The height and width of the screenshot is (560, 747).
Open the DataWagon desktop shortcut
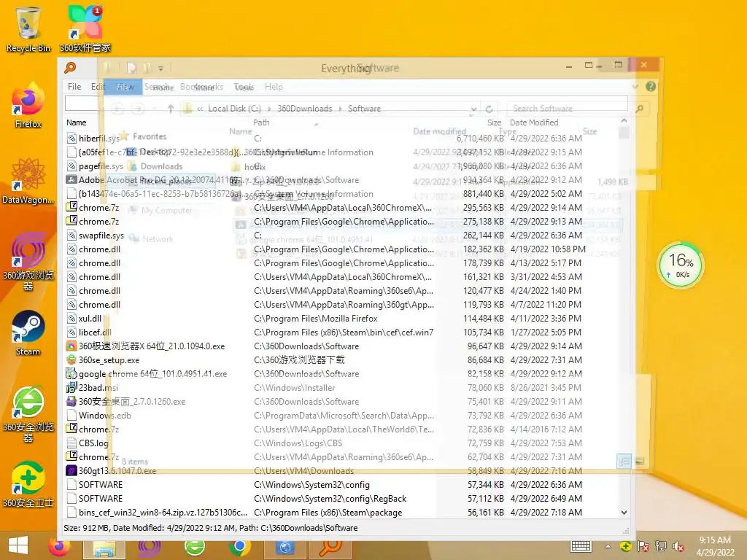[x=28, y=181]
